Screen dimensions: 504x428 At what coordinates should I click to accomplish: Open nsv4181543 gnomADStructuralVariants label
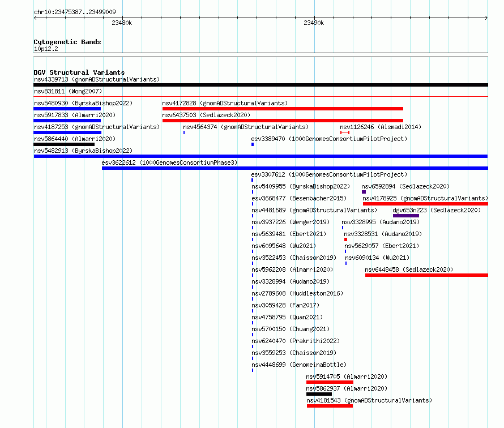[369, 400]
